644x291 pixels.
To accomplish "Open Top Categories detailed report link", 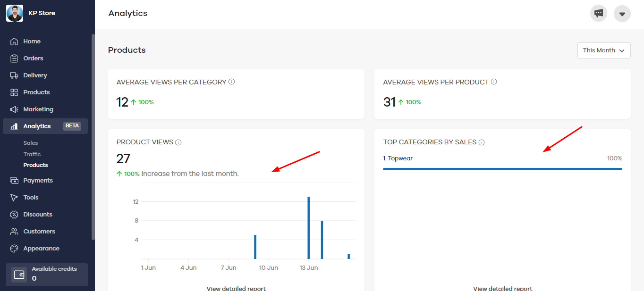I will [x=502, y=288].
